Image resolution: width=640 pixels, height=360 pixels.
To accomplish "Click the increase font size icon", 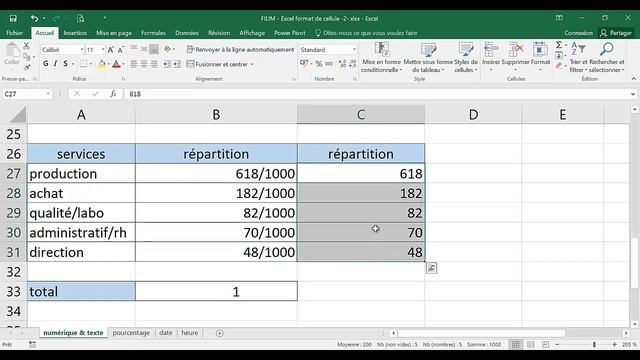I will pyautogui.click(x=111, y=49).
